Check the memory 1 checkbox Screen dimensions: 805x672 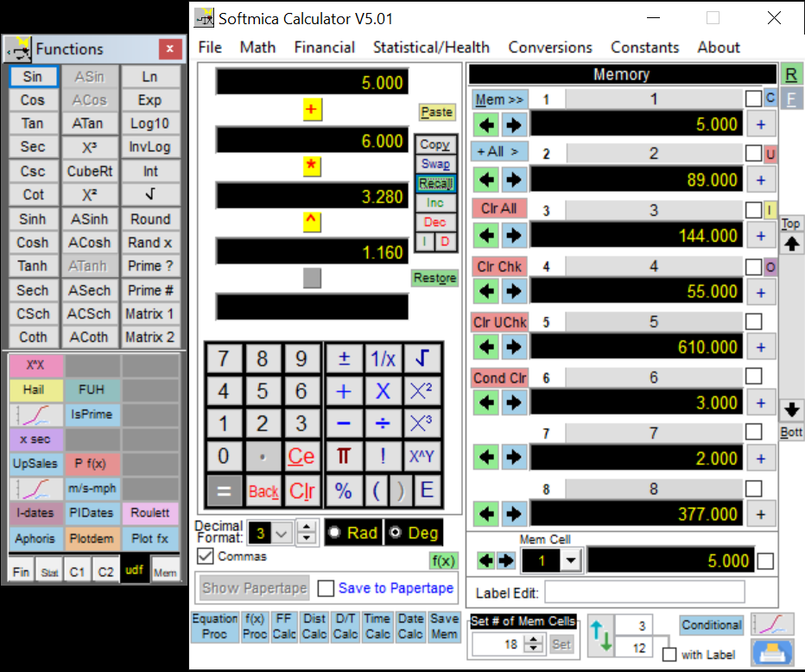pos(753,98)
